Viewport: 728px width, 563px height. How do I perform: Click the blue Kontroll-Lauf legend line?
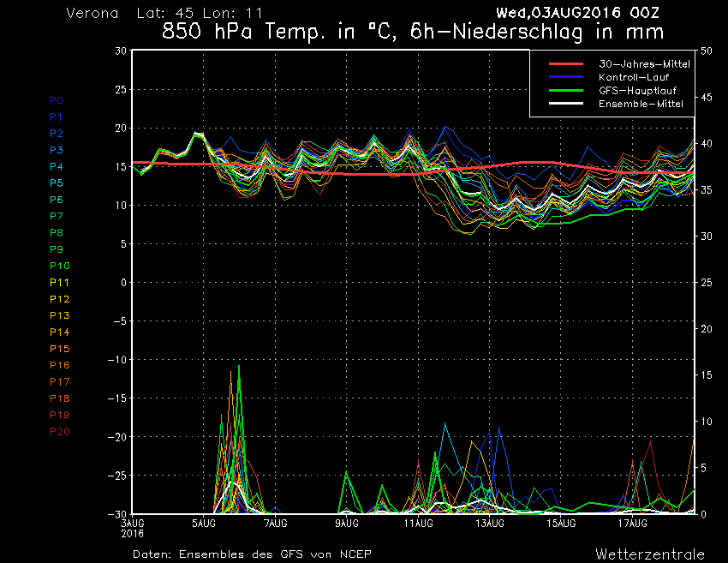click(x=566, y=76)
